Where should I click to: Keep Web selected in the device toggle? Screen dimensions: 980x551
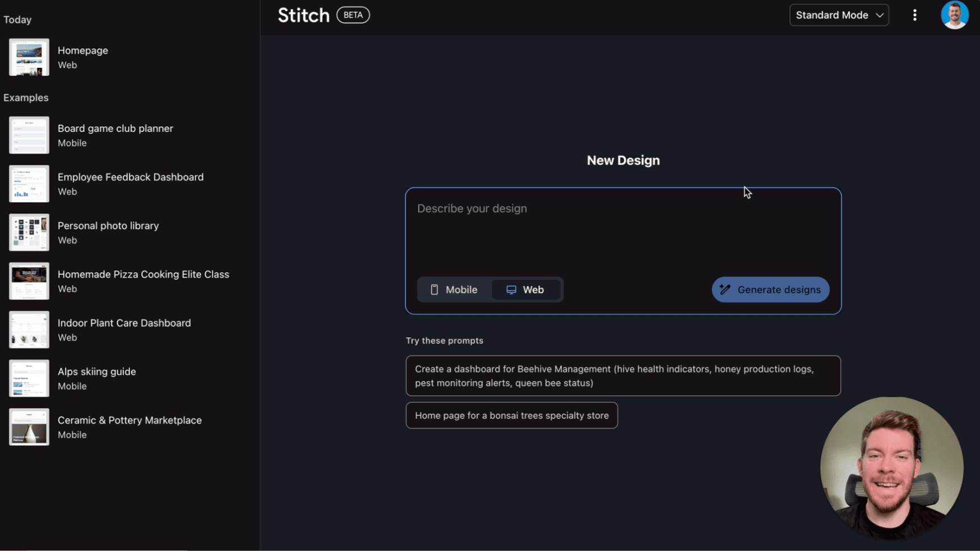[x=526, y=290]
